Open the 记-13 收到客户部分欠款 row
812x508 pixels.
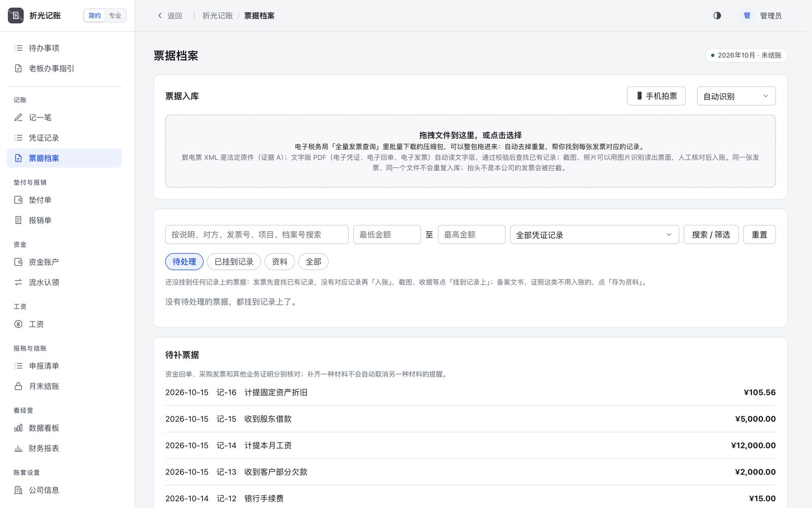click(470, 472)
